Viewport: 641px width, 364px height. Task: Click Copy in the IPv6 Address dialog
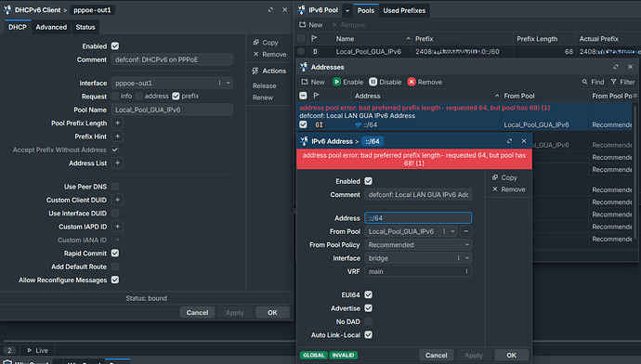504,177
